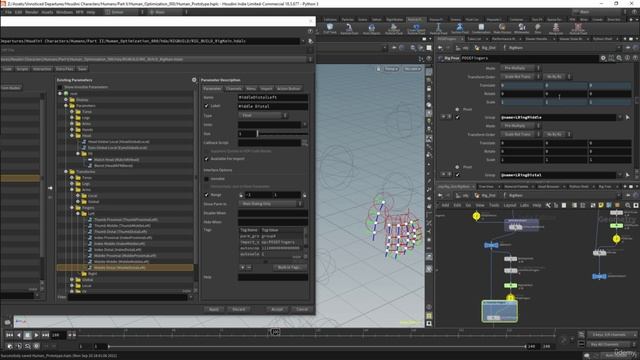Switch to the Action Button tab
The image size is (640, 360).
tap(289, 89)
